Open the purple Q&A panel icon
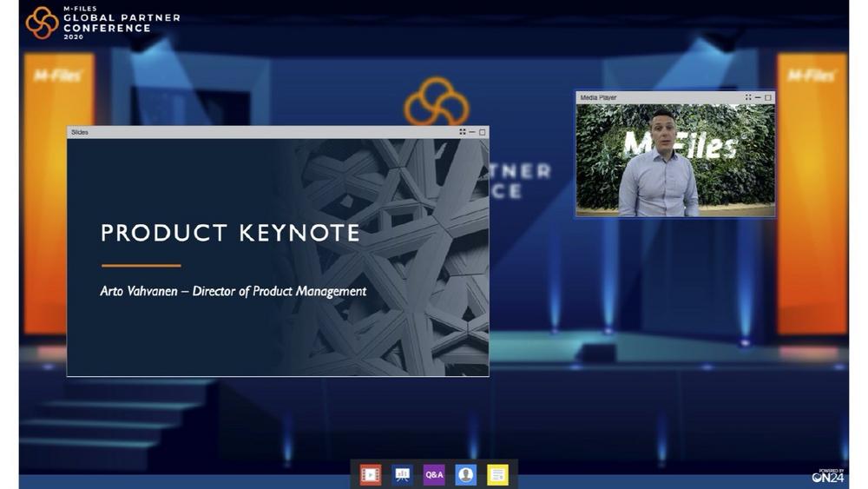 tap(434, 474)
